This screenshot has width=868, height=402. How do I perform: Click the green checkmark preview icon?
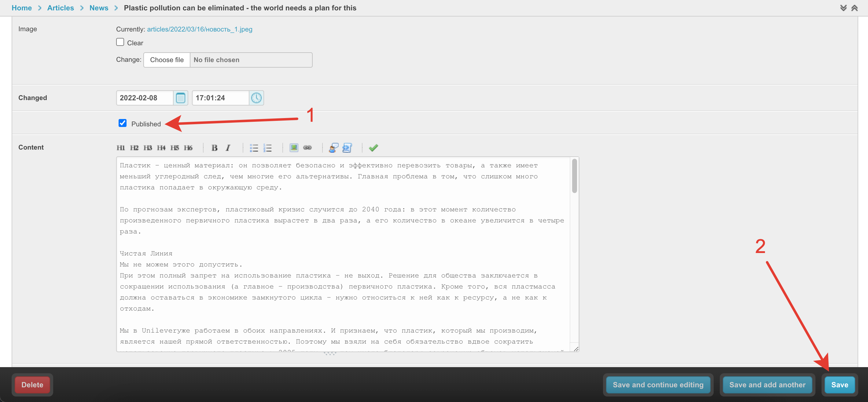pyautogui.click(x=373, y=148)
